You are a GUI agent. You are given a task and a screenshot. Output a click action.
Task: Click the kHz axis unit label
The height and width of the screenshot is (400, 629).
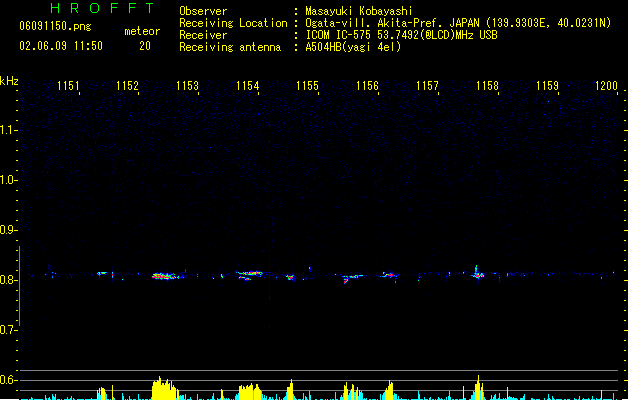point(9,81)
